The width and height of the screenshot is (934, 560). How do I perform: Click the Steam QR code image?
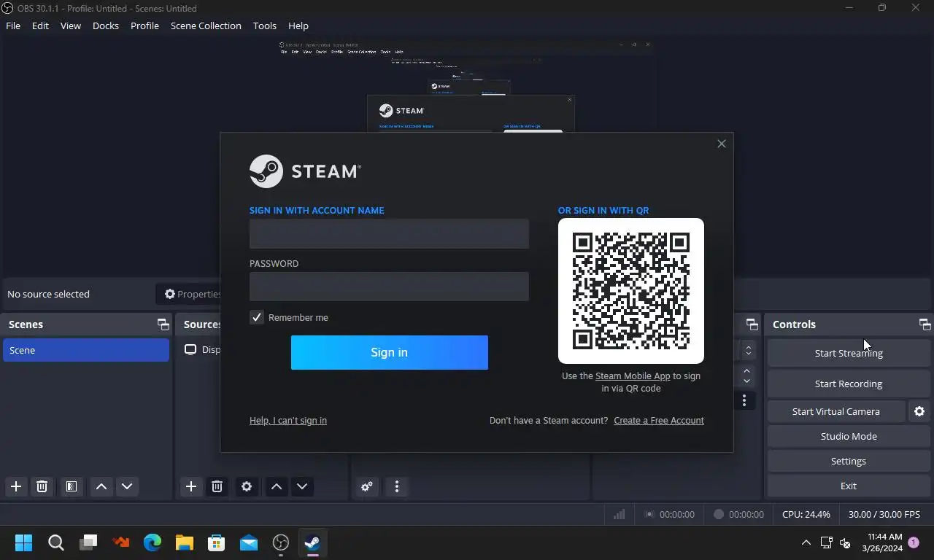(x=631, y=291)
